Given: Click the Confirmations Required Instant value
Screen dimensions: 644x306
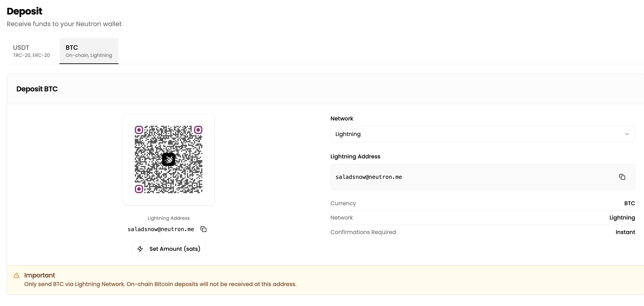Looking at the screenshot, I should coord(625,232).
